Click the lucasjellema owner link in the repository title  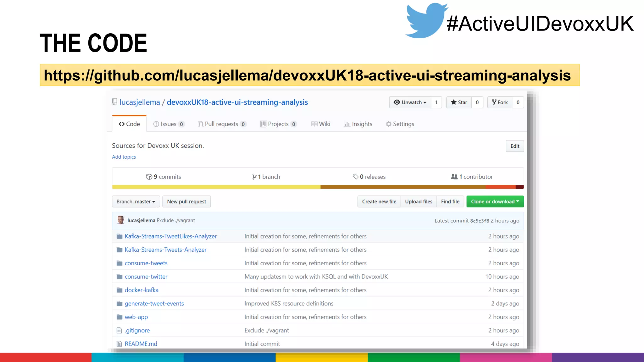pyautogui.click(x=140, y=102)
